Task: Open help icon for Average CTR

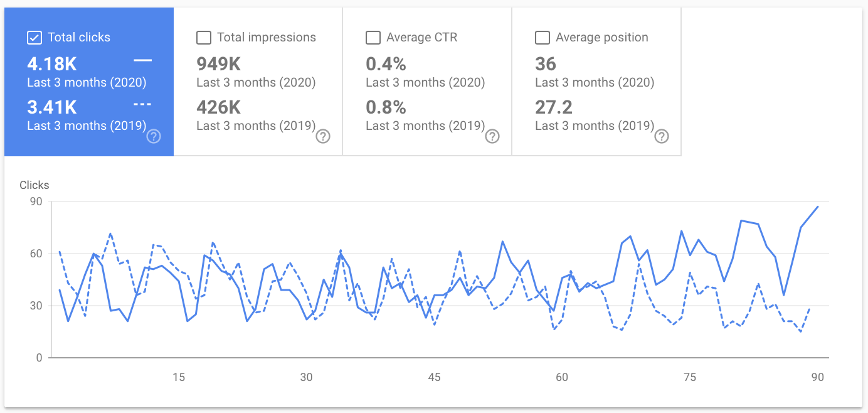Action: [492, 136]
